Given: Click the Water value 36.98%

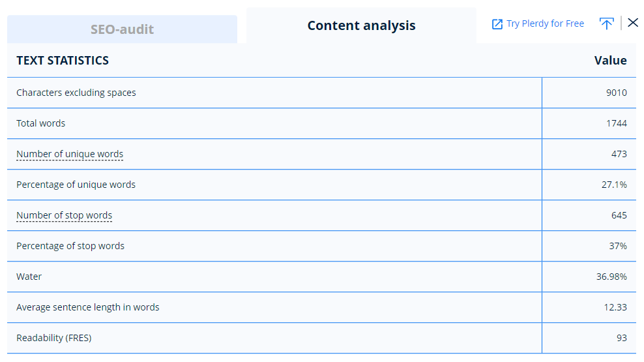Looking at the screenshot, I should (x=611, y=277).
